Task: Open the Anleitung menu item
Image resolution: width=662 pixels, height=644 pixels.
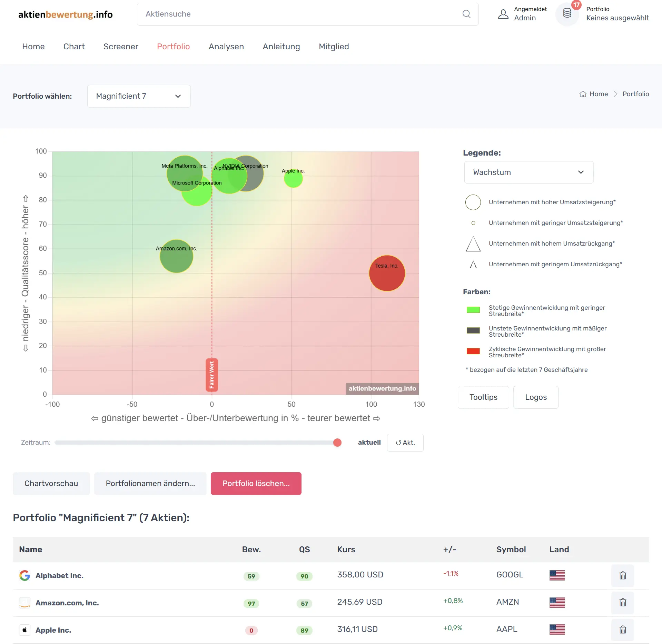Action: click(x=281, y=47)
